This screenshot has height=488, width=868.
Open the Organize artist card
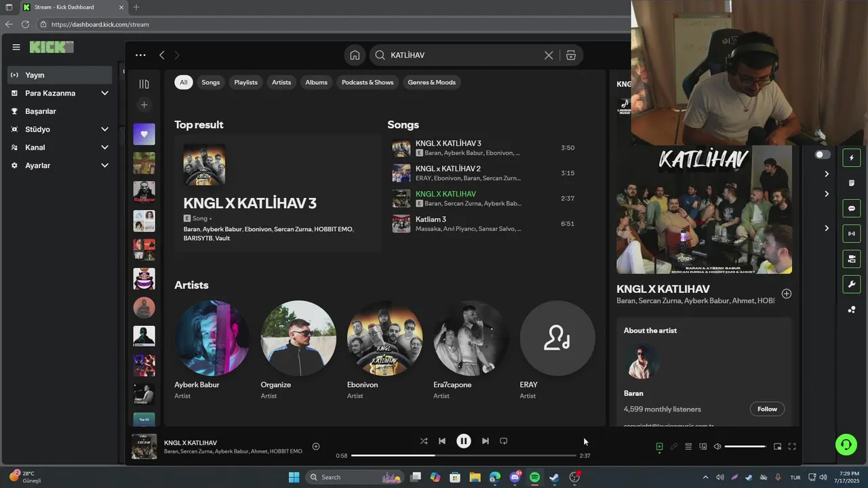tap(298, 350)
